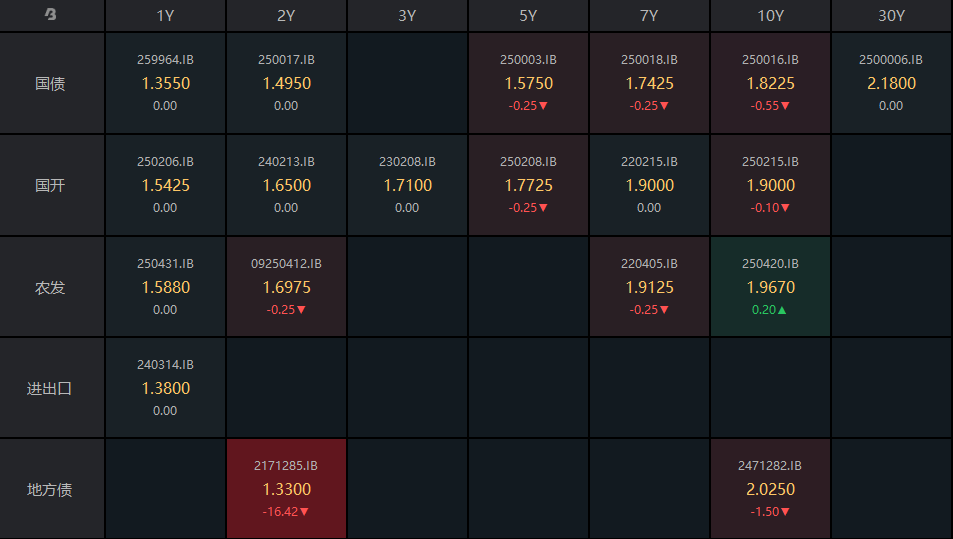Open bond 220405.IB yielding 1.9125
953x539 pixels.
coord(649,287)
